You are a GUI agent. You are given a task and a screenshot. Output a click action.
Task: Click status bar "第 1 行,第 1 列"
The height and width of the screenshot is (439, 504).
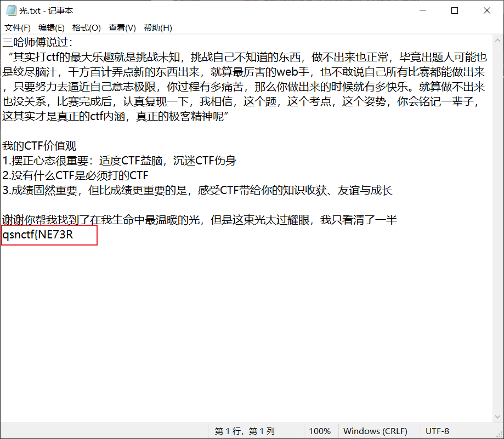point(245,431)
